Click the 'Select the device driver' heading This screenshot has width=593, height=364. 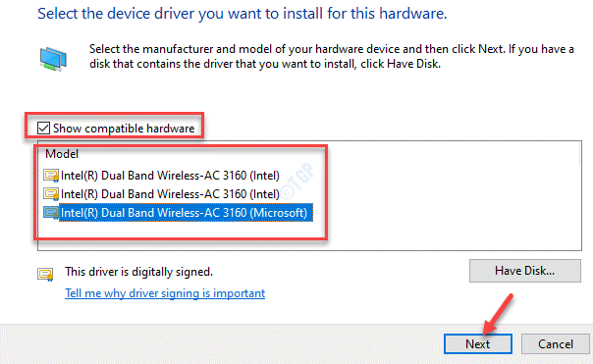coord(243,14)
